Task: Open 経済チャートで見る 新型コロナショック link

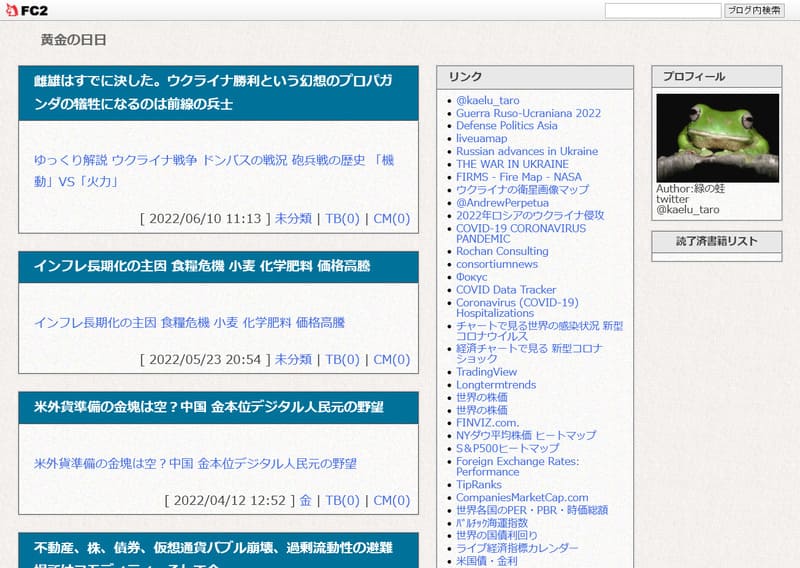Action: (x=529, y=354)
